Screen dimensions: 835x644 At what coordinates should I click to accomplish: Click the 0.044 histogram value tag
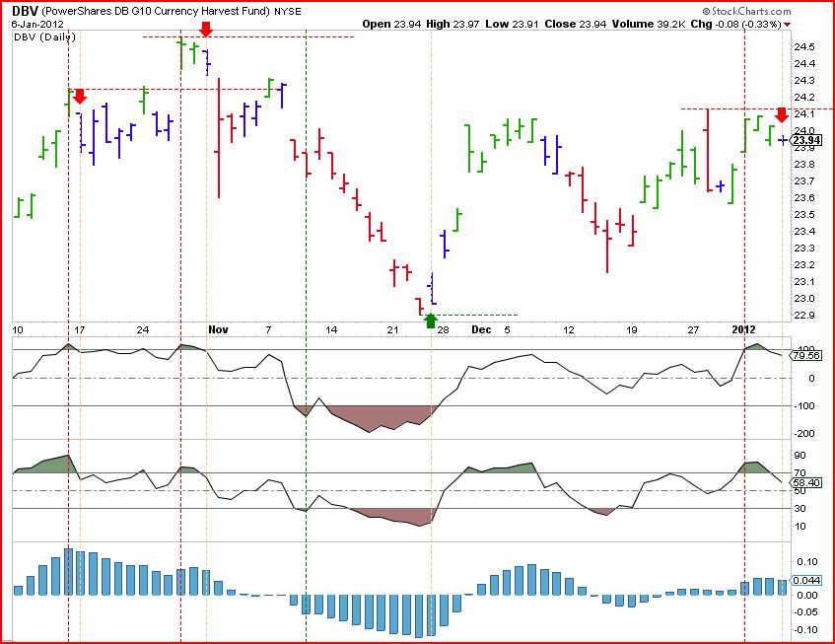(806, 581)
